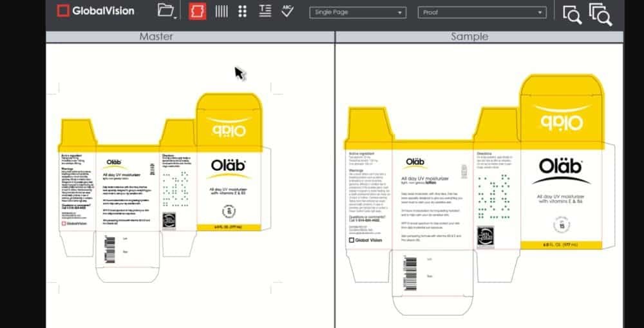Viewport: 644px width, 328px height.
Task: Click the single magnifier inspect icon
Action: click(571, 14)
